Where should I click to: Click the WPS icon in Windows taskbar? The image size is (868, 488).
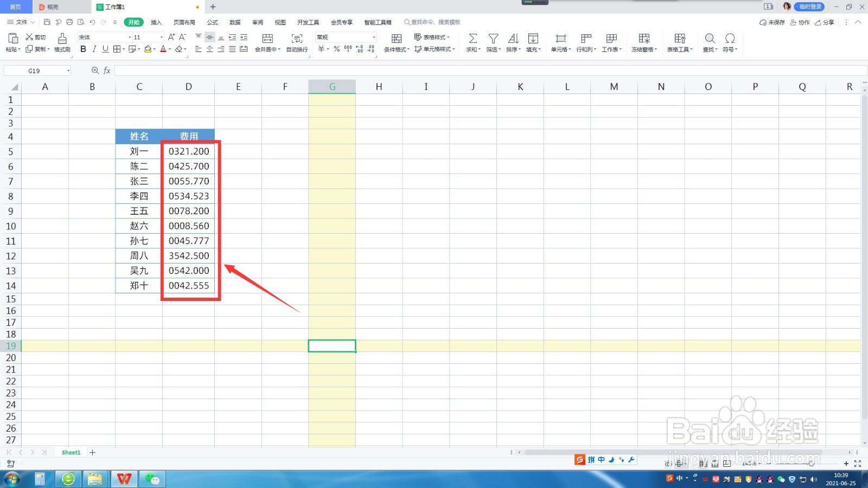pos(124,479)
